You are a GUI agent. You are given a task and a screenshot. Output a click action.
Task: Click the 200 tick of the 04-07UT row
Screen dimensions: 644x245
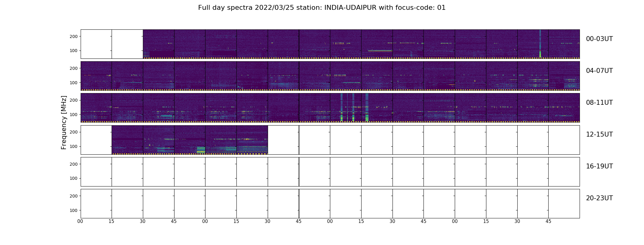tap(74, 68)
